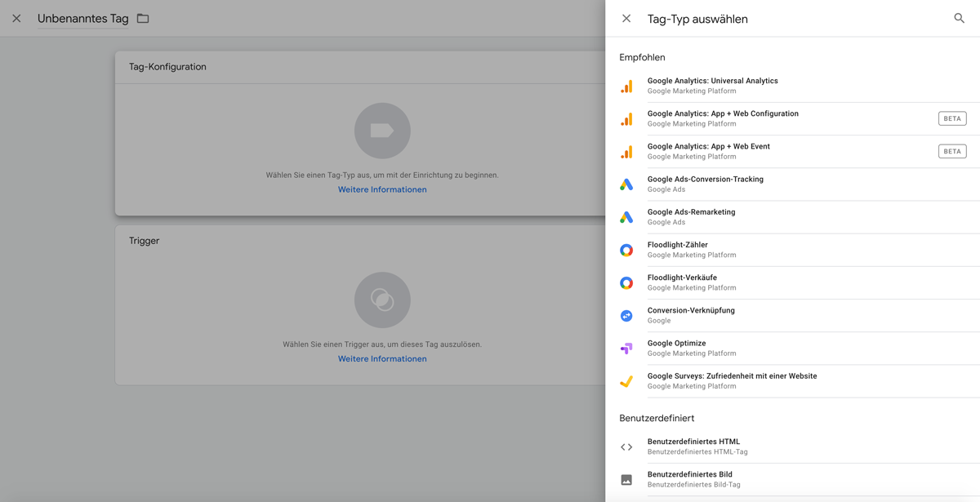Select App + Web Event analytics icon
Viewport: 980px width, 502px height.
point(626,151)
